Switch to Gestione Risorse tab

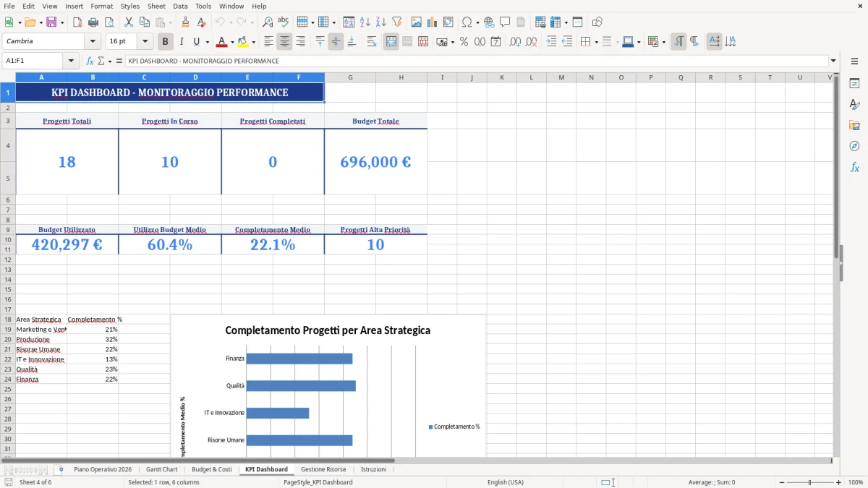[x=323, y=469]
